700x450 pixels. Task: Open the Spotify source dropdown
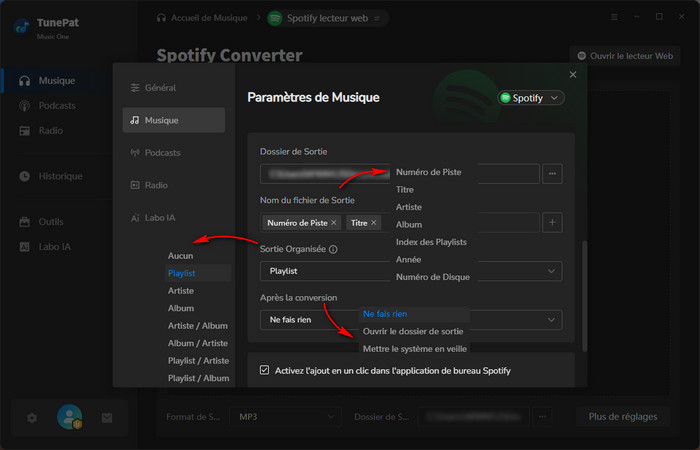531,98
